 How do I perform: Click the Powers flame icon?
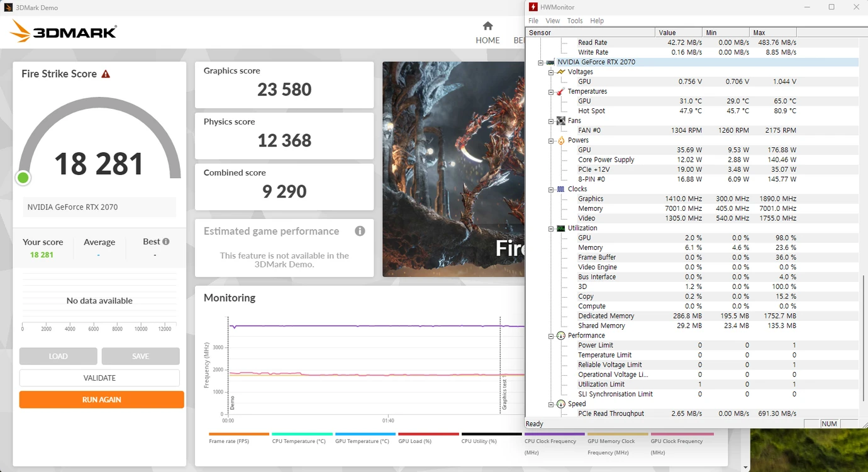560,140
